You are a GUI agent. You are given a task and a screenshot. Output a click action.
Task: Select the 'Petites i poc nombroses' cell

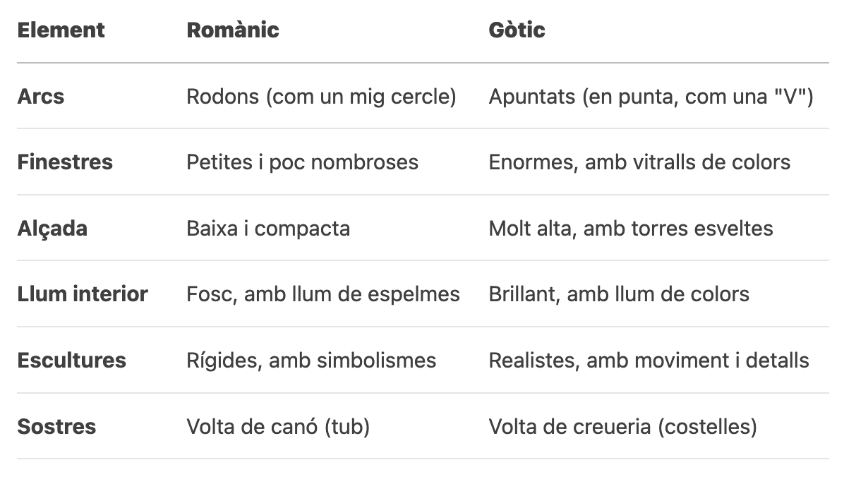(302, 162)
